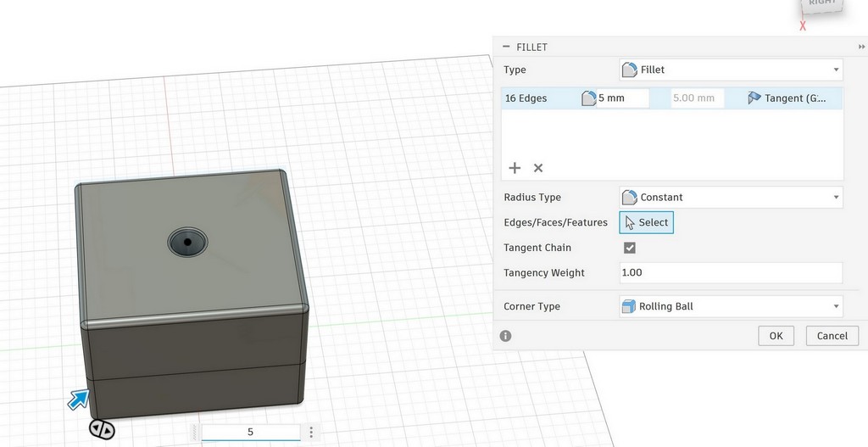This screenshot has width=868, height=447.
Task: Click the greyed 5.00 mm field
Action: 697,98
